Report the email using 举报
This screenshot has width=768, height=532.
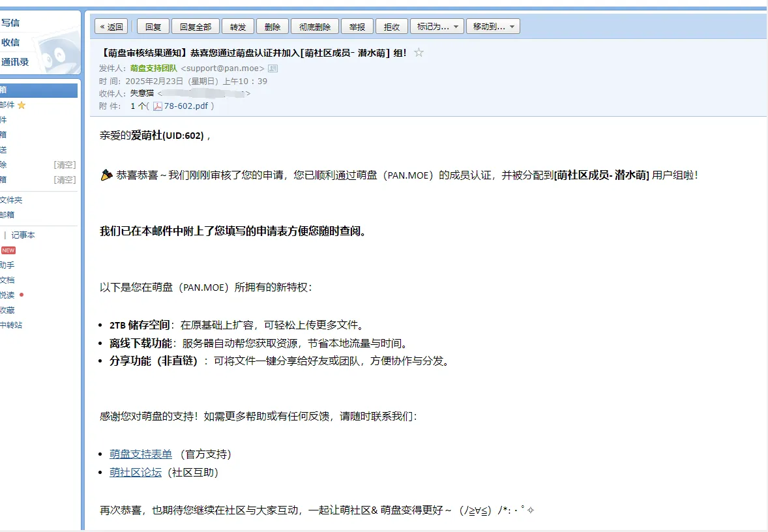click(x=357, y=27)
